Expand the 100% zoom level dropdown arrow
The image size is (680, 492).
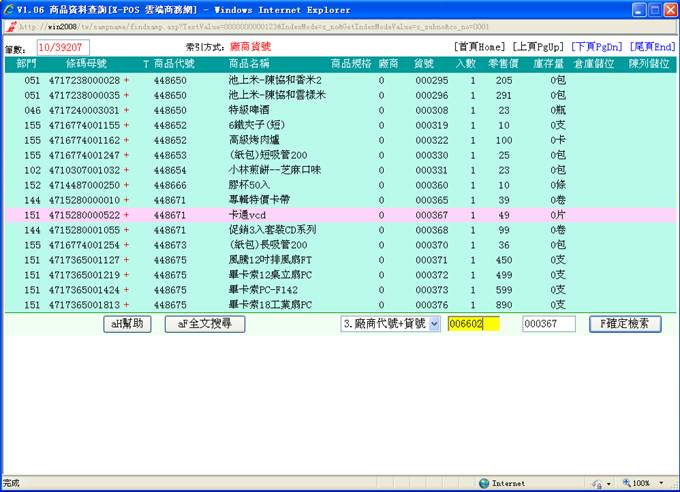tap(662, 483)
